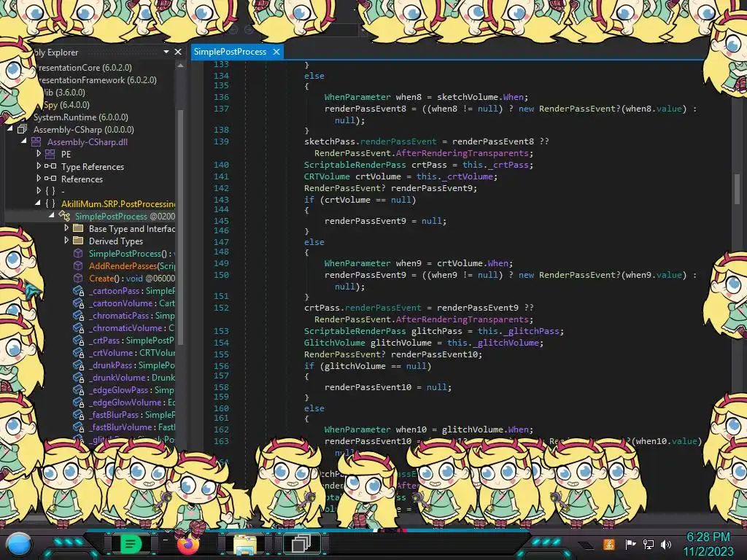The height and width of the screenshot is (560, 747).
Task: Open the green chat app on taskbar
Action: pos(131,544)
